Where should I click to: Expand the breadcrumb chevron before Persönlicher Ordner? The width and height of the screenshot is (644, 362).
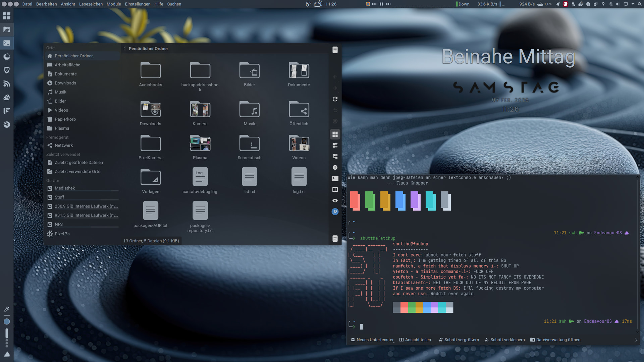point(124,49)
